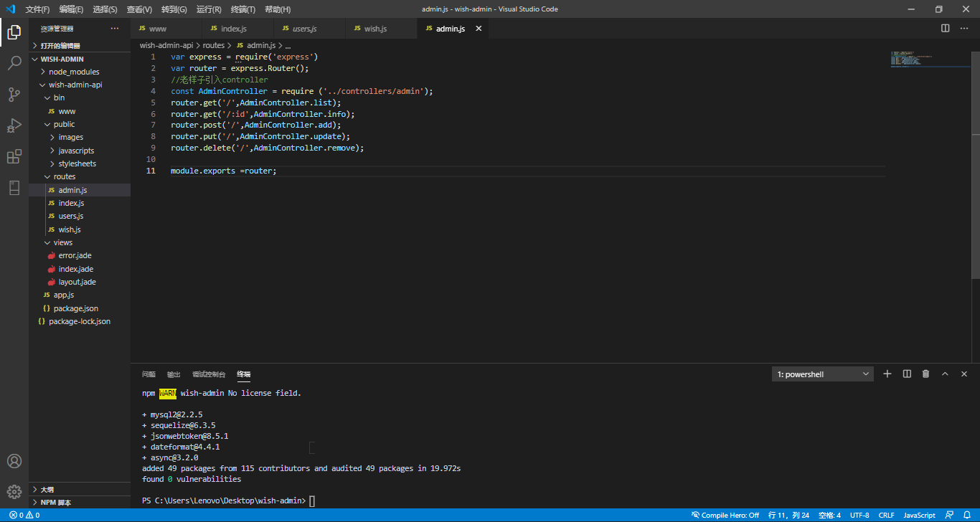Image resolution: width=980 pixels, height=522 pixels.
Task: Open the Manage gear icon
Action: point(14,492)
